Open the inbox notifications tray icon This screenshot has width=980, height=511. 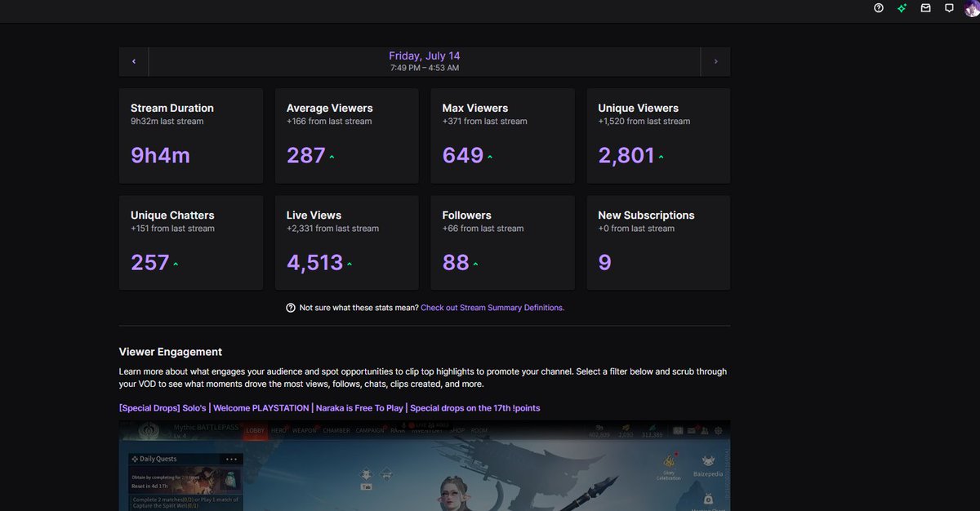tap(925, 8)
